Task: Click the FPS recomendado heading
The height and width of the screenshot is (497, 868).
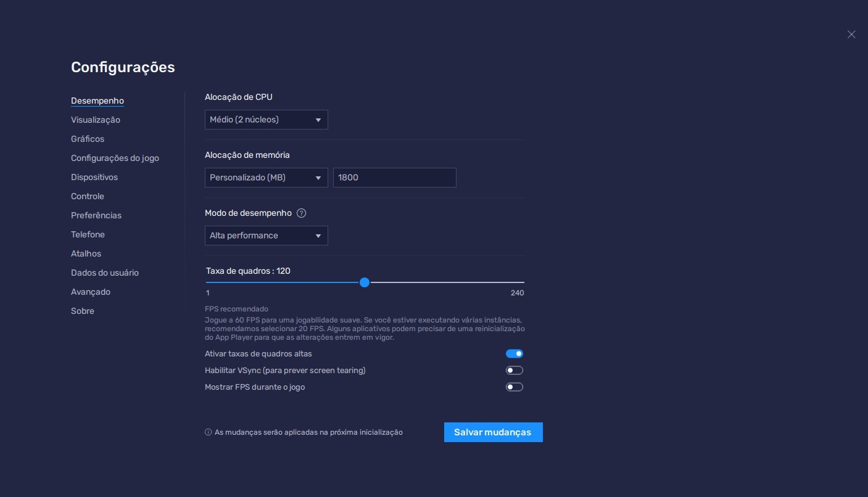Action: click(236, 309)
